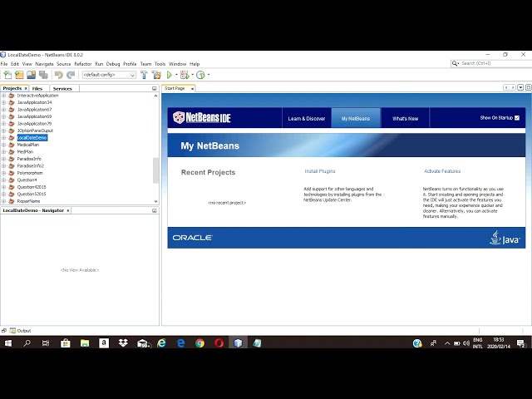Viewport: 532px width, 399px height.
Task: Click the editor scroll documents left arrow
Action: (506, 87)
